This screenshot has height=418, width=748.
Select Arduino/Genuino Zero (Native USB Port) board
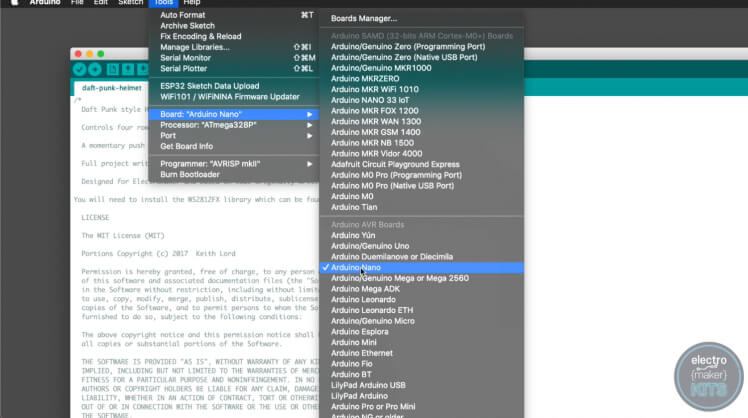422,57
